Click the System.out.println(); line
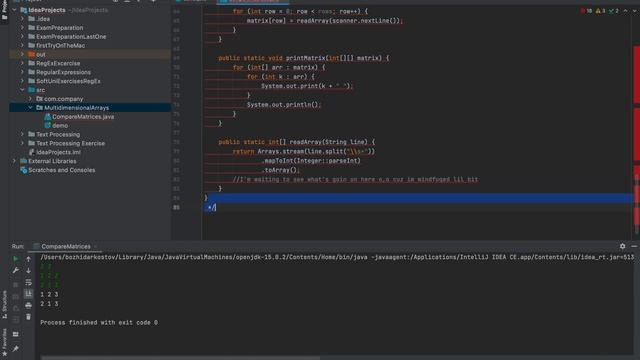The image size is (640, 360). 284,104
